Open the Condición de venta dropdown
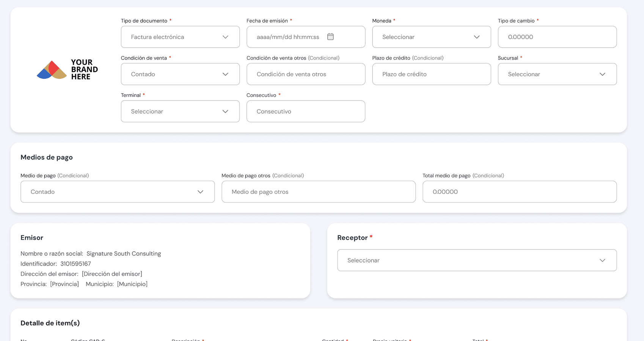Screen dimensions: 644x341 tap(180, 74)
